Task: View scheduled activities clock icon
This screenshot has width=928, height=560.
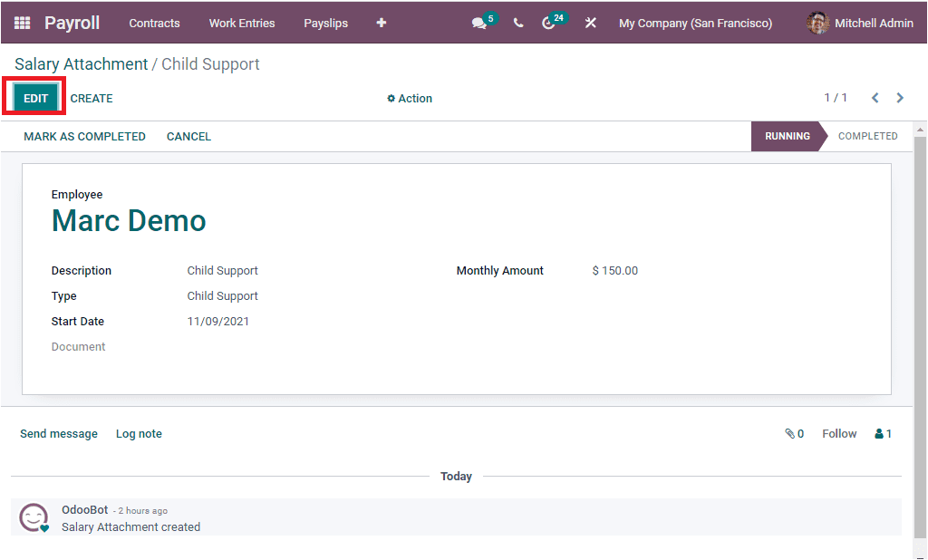Action: tap(548, 23)
